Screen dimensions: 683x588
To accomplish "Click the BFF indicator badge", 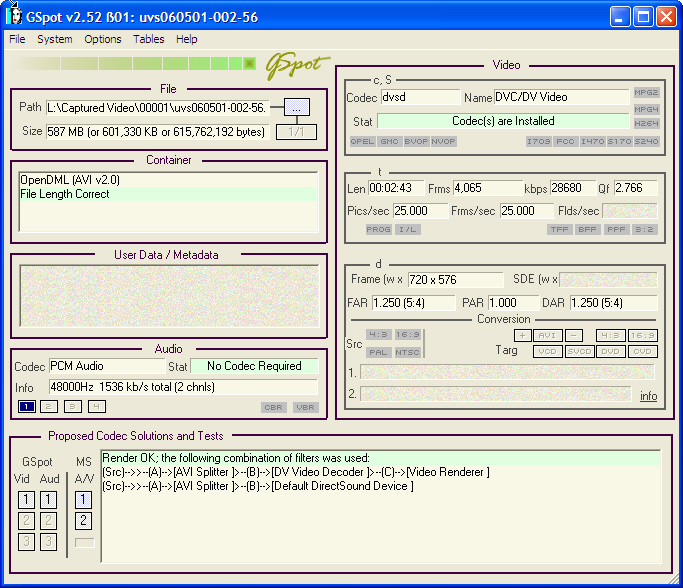I will click(588, 229).
